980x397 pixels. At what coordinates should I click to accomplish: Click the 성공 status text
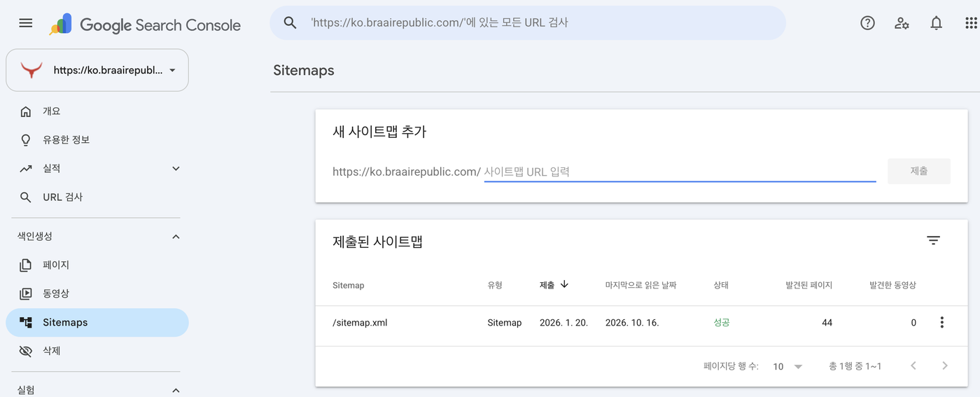(x=722, y=323)
